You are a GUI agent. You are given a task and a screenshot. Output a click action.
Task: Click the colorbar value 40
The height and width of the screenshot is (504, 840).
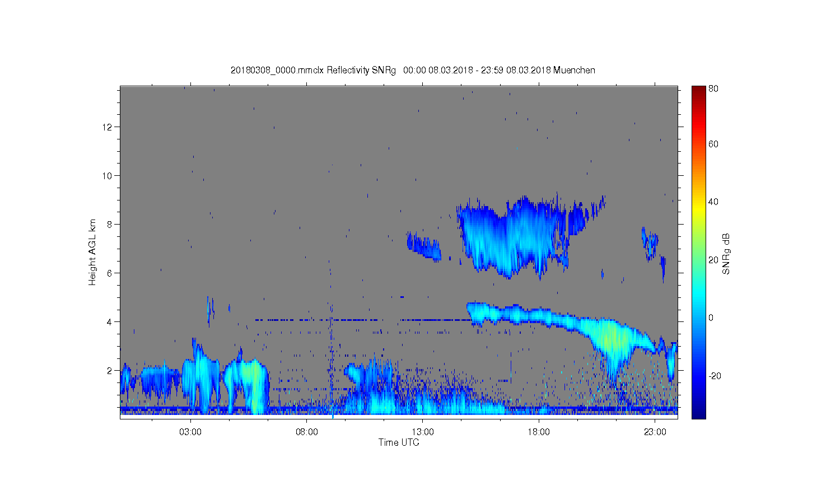point(713,202)
